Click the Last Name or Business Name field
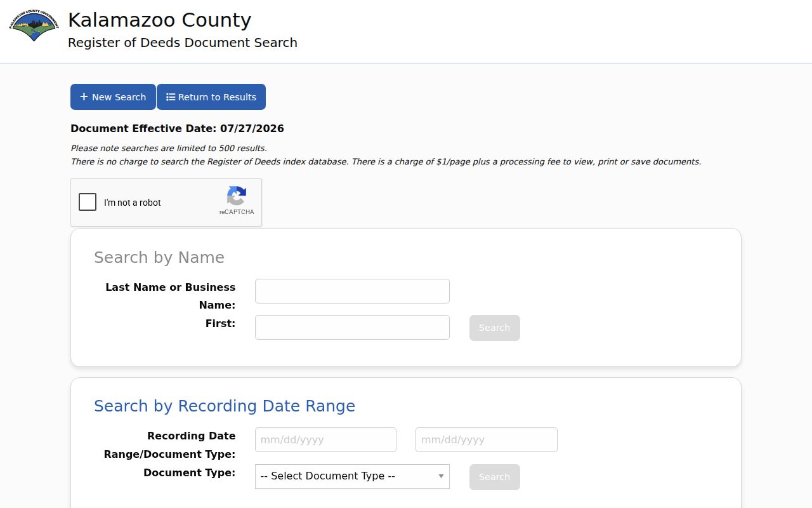 pos(352,291)
